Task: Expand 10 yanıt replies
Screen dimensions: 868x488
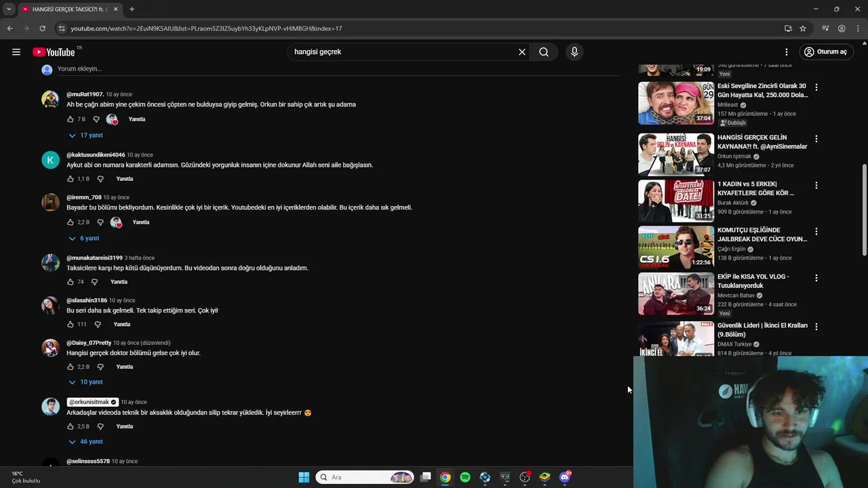Action: (86, 382)
